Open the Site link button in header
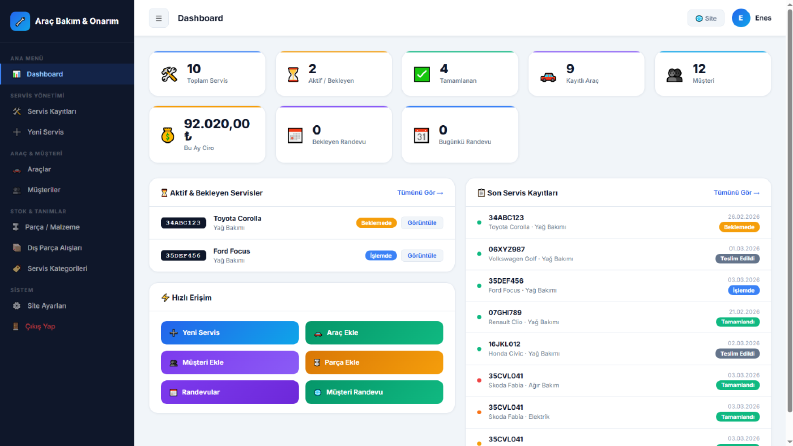The height and width of the screenshot is (446, 793). 706,18
